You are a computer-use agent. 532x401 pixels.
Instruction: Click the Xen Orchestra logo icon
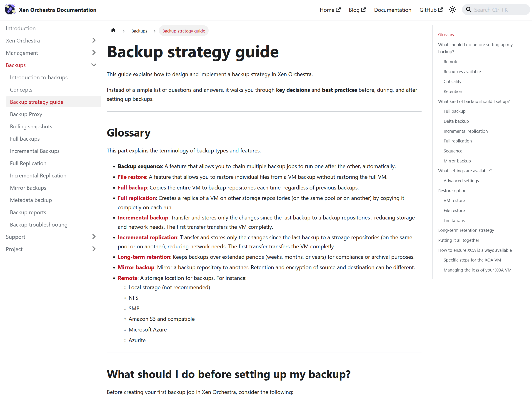pos(10,10)
